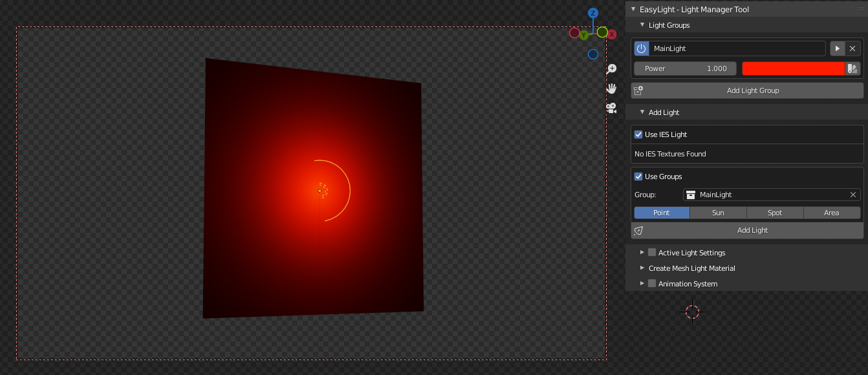Rename the MainLight group name field

pos(737,48)
